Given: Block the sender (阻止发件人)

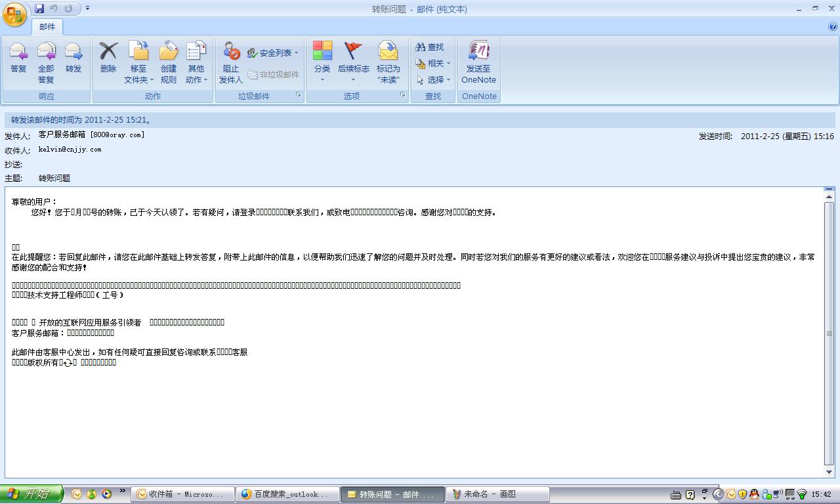Looking at the screenshot, I should [x=230, y=63].
